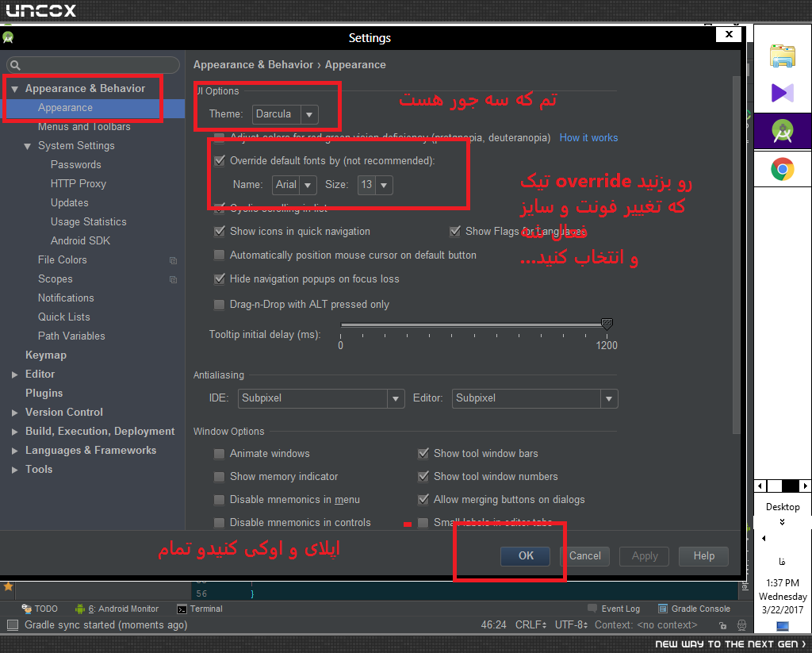812x653 pixels.
Task: Open Gradle Console icon
Action: point(662,609)
